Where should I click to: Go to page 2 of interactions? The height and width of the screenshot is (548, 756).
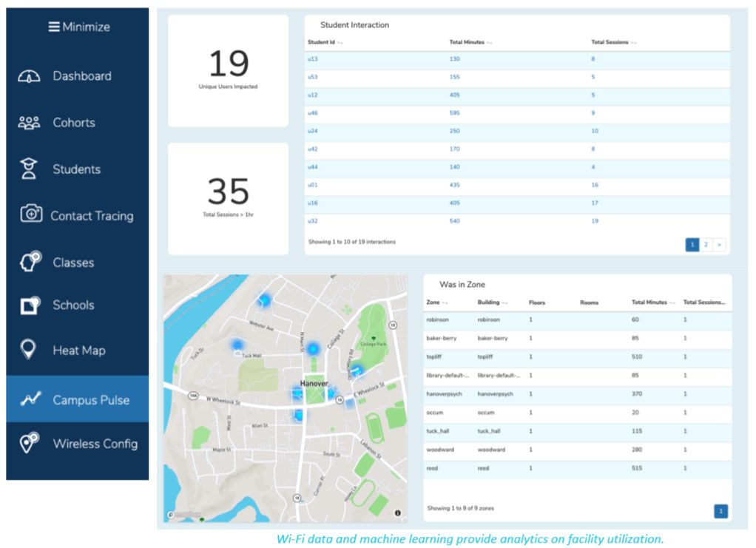(706, 244)
